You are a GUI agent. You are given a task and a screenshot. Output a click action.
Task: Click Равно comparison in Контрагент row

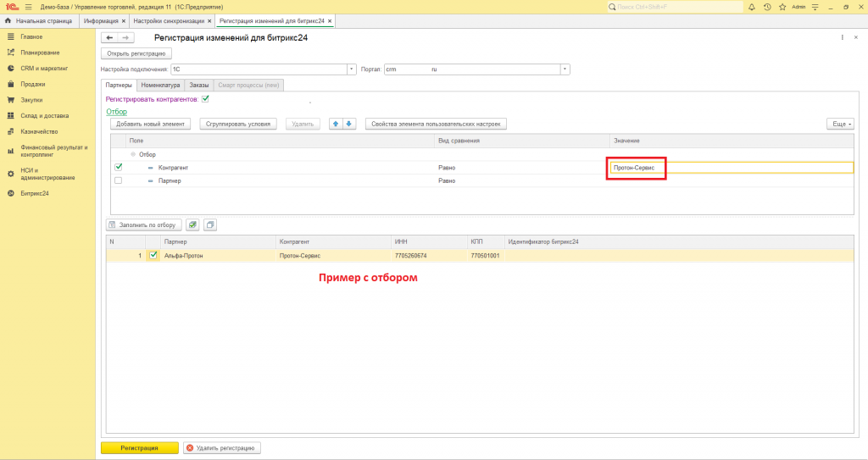click(447, 167)
